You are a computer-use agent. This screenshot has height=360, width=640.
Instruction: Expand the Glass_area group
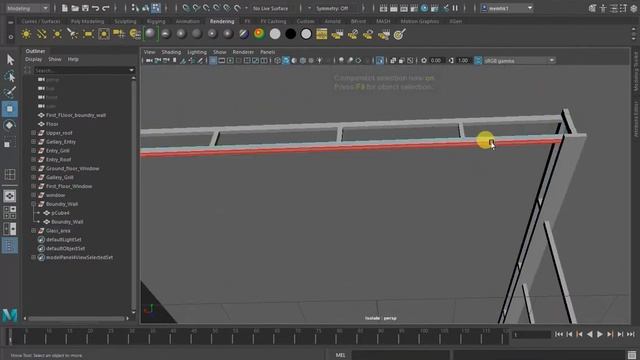click(33, 231)
